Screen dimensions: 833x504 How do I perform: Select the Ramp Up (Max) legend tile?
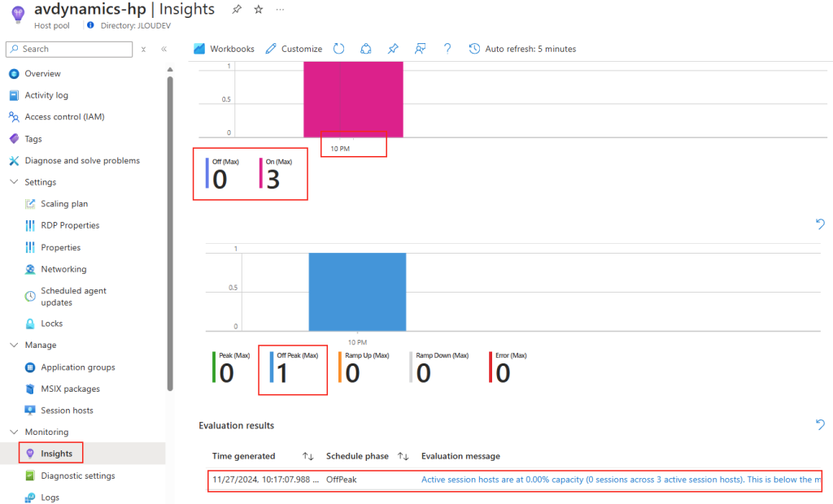pos(364,367)
